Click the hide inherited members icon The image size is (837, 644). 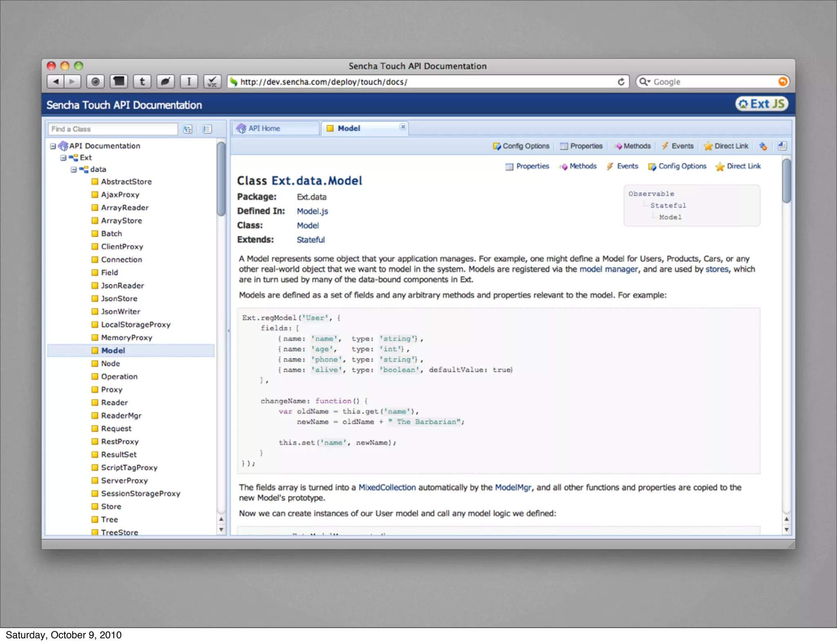pyautogui.click(x=763, y=146)
